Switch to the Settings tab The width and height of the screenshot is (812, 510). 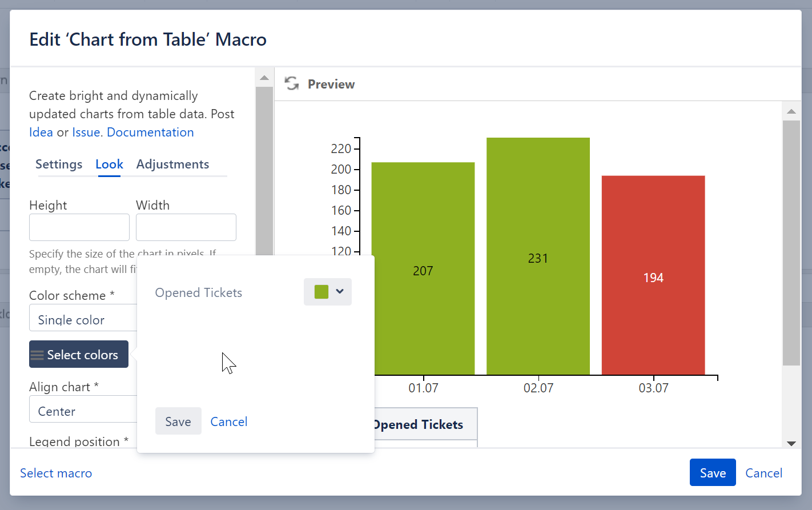pos(59,164)
